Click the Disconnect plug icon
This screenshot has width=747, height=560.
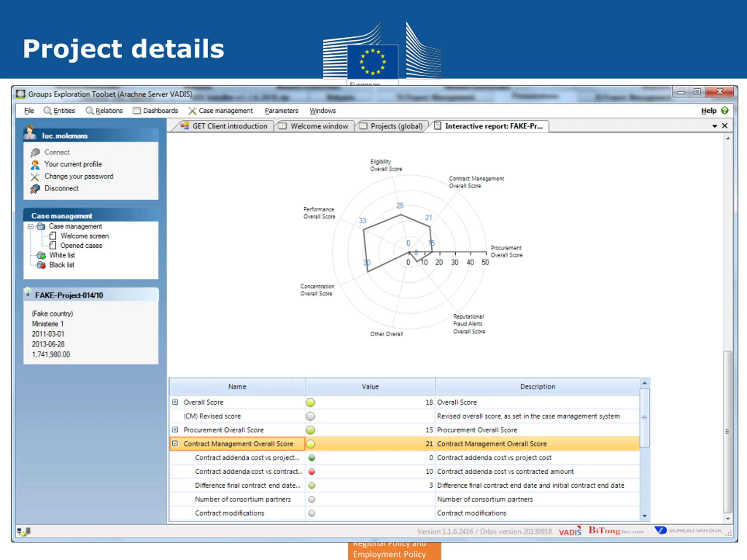[x=35, y=189]
